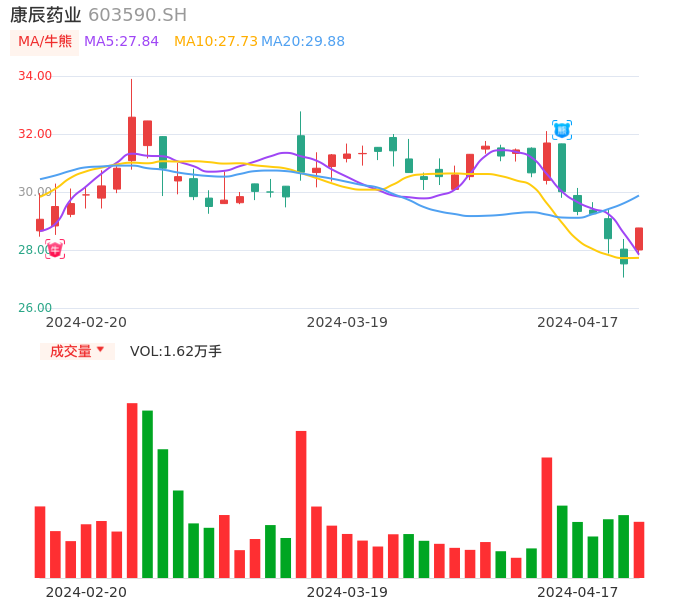Click the blue bear marker icon
The image size is (686, 606).
[562, 129]
